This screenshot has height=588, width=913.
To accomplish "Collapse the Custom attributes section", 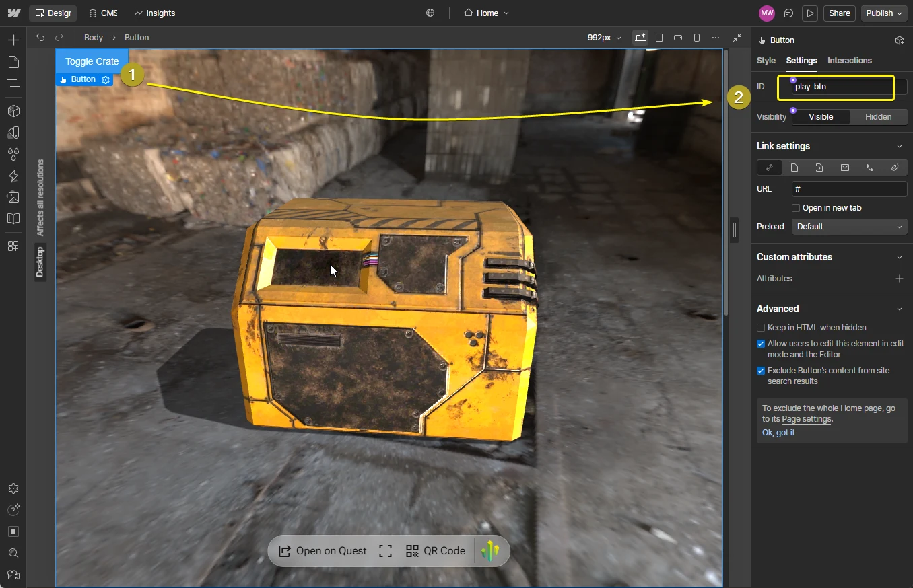I will pyautogui.click(x=900, y=258).
